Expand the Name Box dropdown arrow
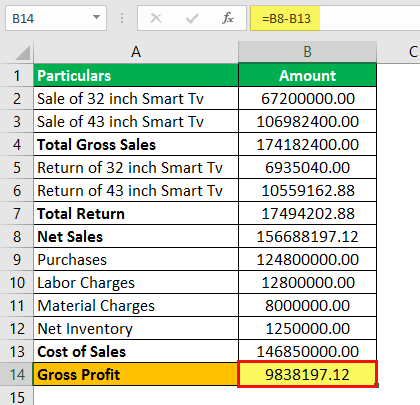This screenshot has height=405, width=420. click(96, 17)
